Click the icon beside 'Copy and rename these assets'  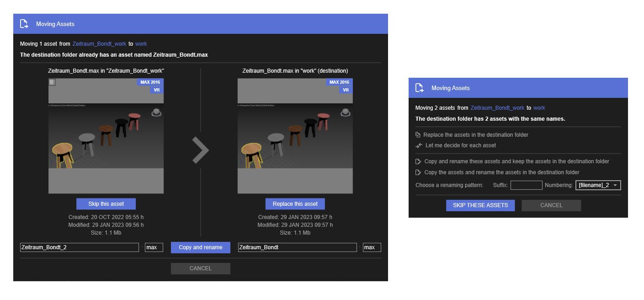[418, 161]
